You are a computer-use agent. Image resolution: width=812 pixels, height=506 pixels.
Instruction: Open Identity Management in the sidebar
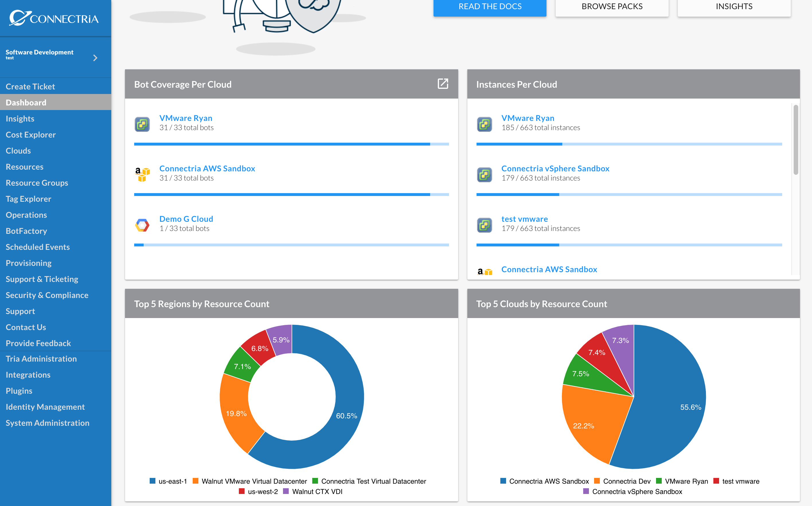click(x=56, y=407)
